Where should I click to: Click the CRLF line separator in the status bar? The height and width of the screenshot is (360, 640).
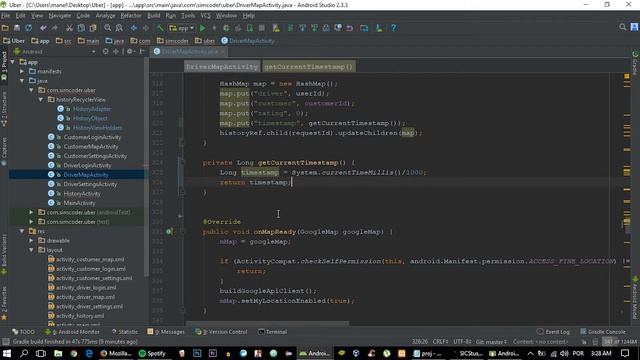click(440, 342)
